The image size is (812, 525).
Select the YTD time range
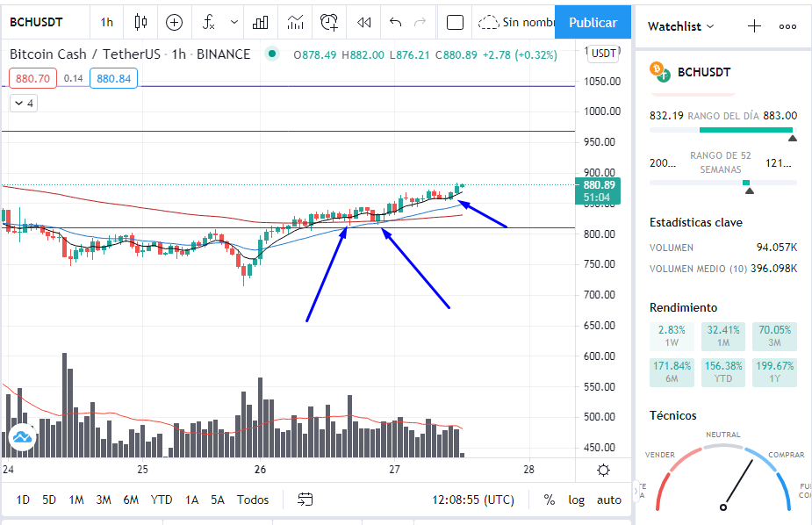pyautogui.click(x=161, y=500)
